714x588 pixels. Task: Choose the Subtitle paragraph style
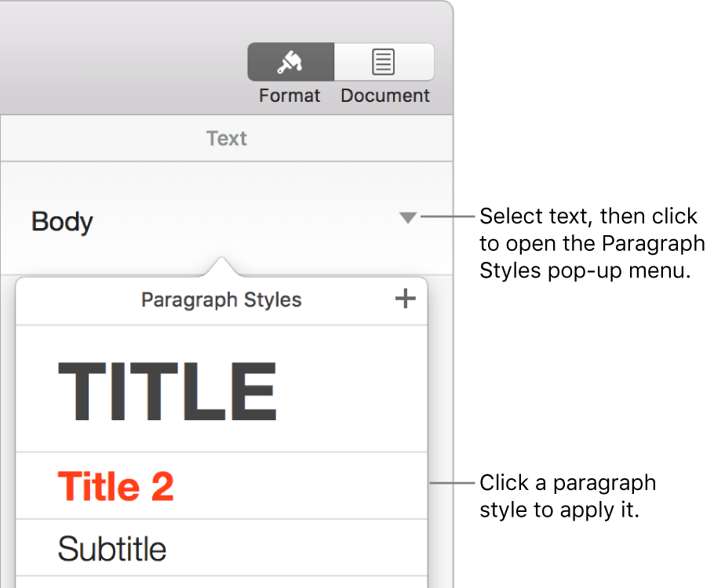tap(112, 549)
